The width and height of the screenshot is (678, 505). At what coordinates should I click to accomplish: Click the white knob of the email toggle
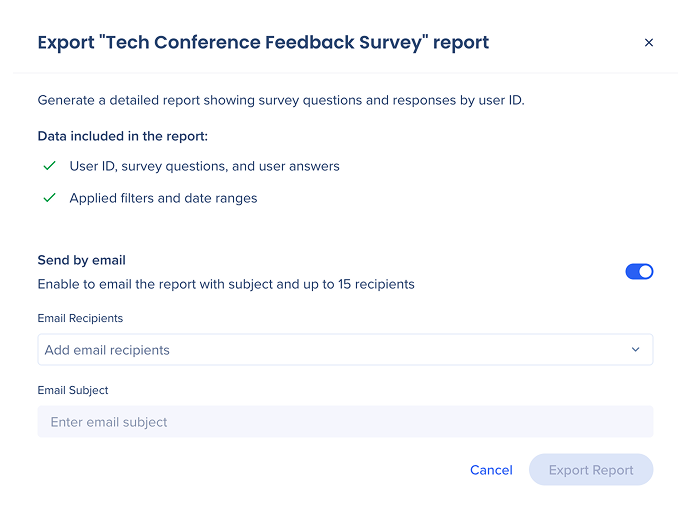pyautogui.click(x=645, y=272)
